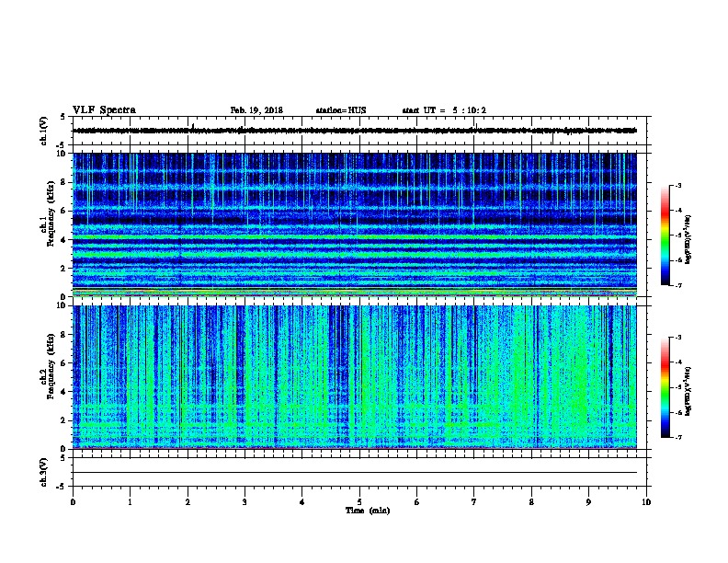This screenshot has width=728, height=563.
Task: Click the "5" tick on the time axis
Action: point(359,502)
